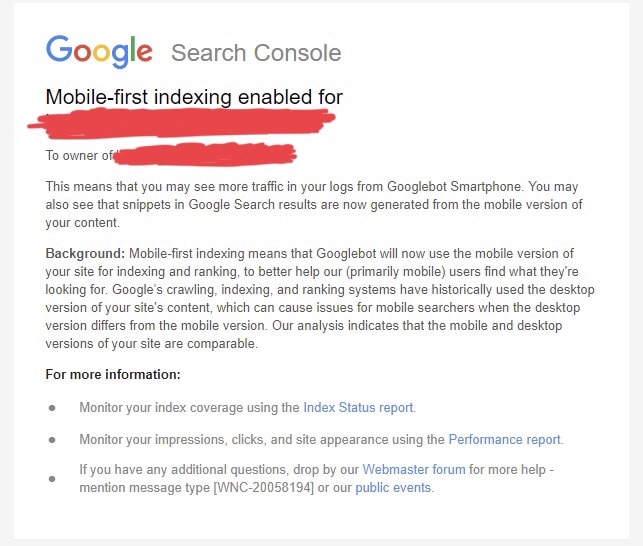This screenshot has width=643, height=546.
Task: Click the 'To owner of' text
Action: coord(79,155)
